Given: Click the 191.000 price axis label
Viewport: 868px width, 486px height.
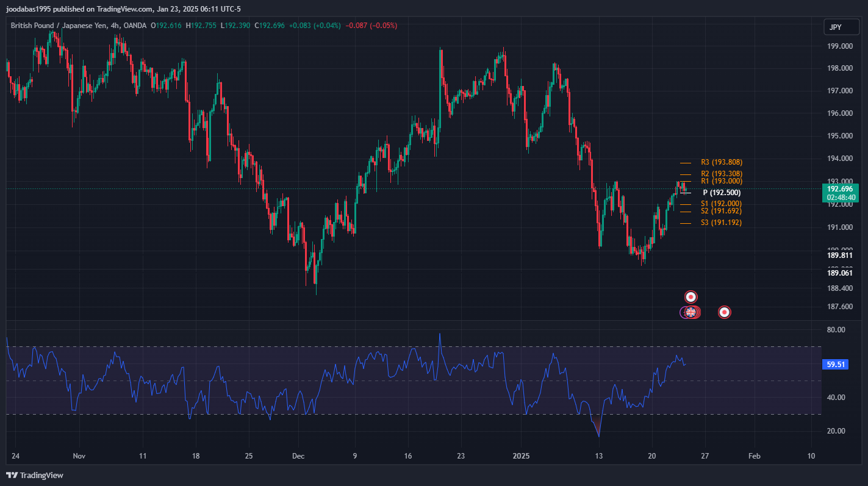Looking at the screenshot, I should pyautogui.click(x=840, y=227).
